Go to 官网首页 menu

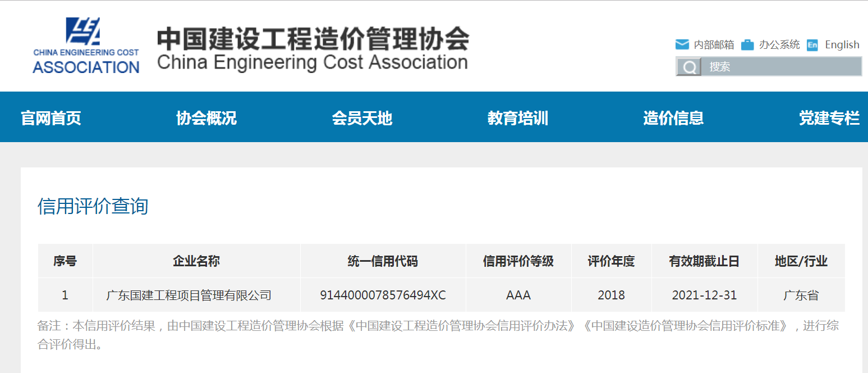coord(51,118)
